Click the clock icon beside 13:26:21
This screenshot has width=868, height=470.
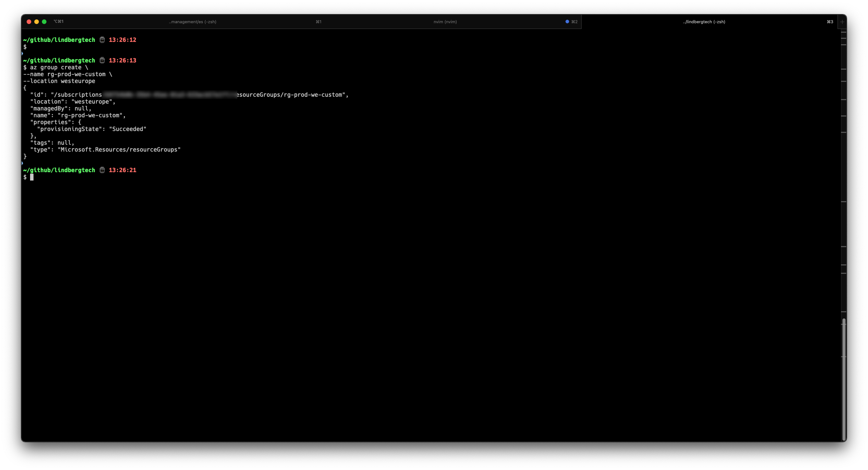point(102,170)
